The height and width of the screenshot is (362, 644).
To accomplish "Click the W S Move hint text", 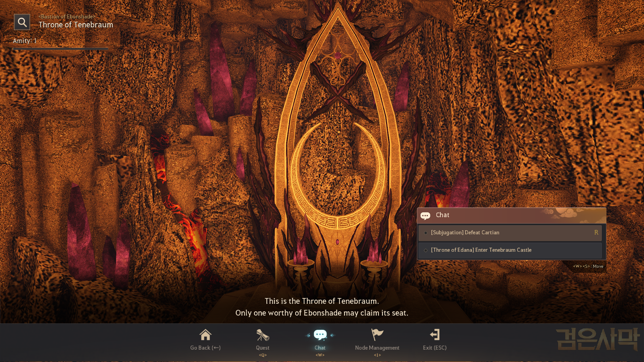I will (x=588, y=266).
